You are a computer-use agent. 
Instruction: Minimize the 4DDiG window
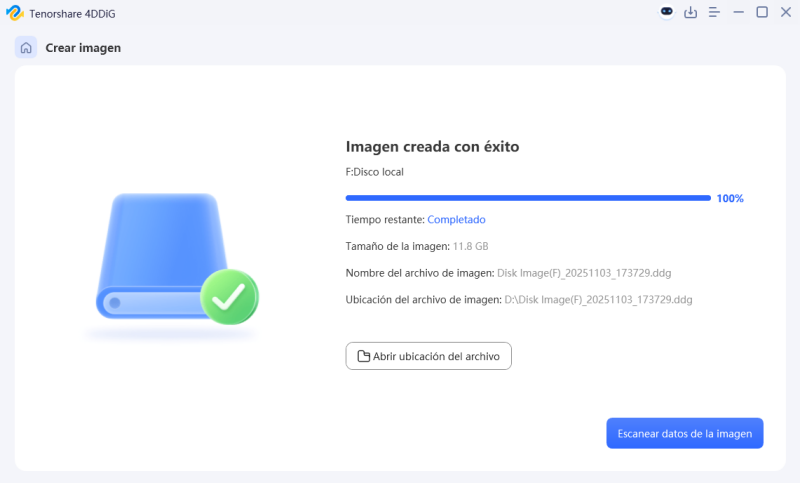[738, 12]
